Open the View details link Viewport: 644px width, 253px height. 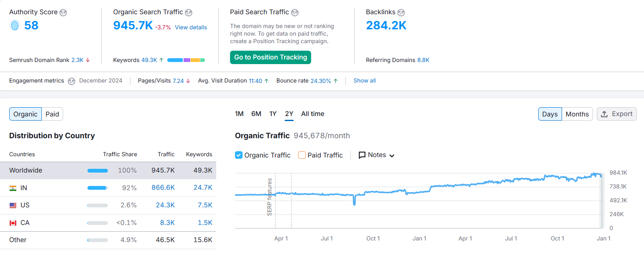[191, 27]
